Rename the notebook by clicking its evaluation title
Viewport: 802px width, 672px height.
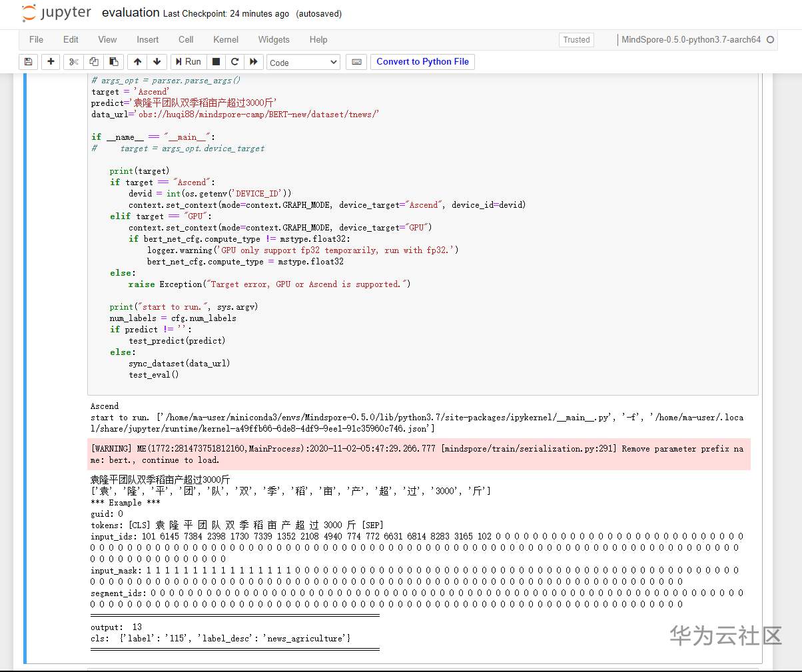[130, 12]
